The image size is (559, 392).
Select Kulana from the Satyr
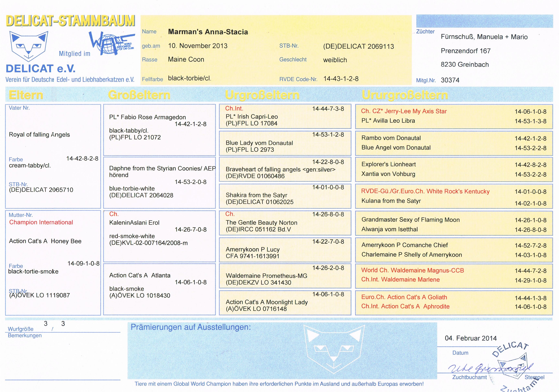click(x=391, y=201)
